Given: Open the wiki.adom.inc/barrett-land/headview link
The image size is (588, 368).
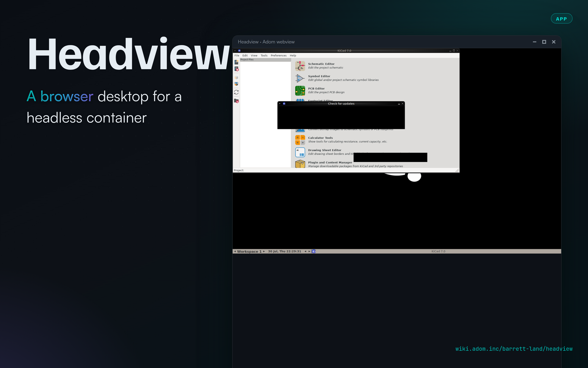Looking at the screenshot, I should (x=514, y=349).
